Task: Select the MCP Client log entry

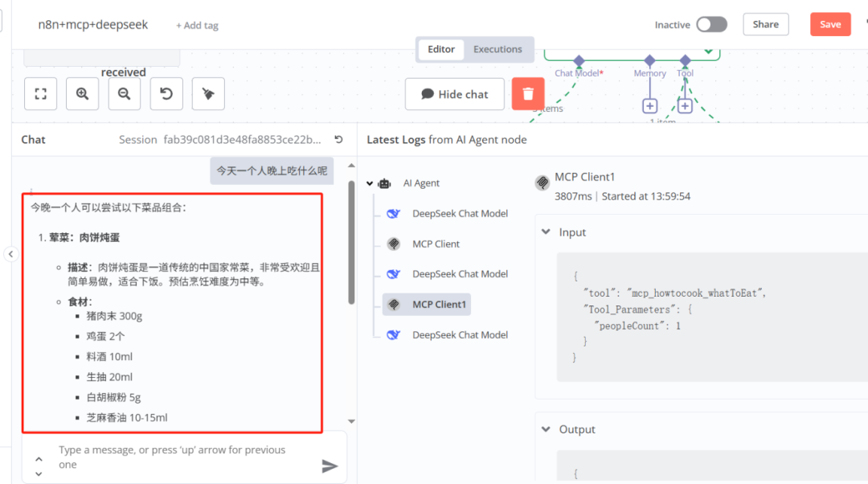Action: [x=436, y=244]
